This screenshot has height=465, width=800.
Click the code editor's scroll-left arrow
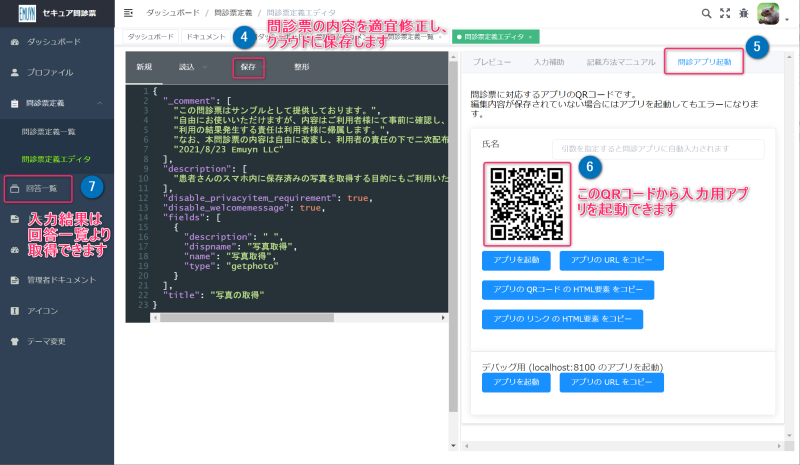pyautogui.click(x=155, y=317)
